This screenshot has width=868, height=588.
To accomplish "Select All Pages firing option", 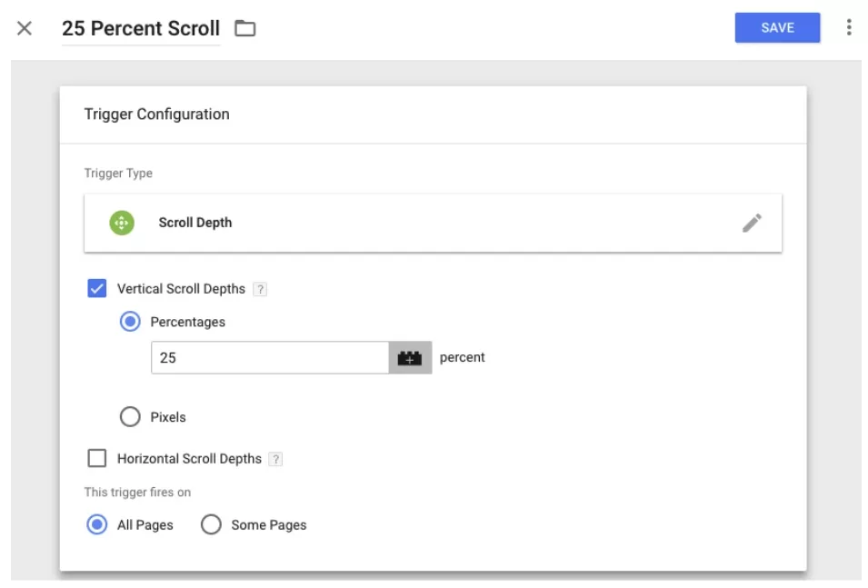I will coord(97,524).
